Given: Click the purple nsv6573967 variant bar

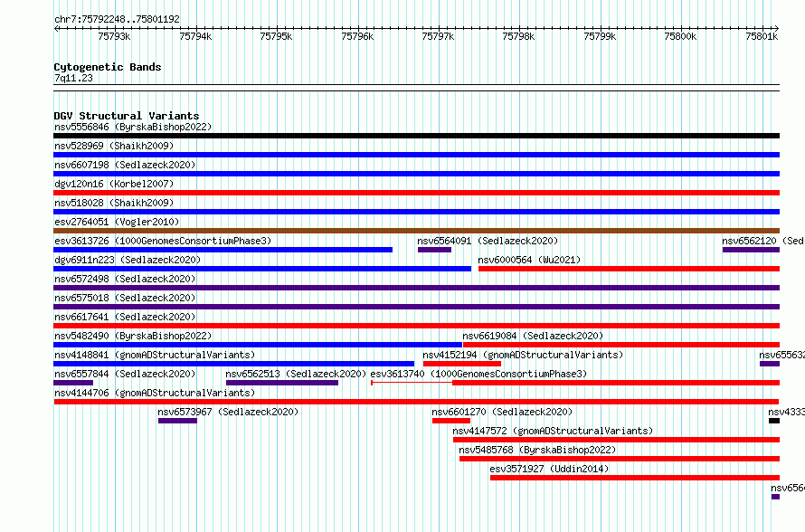Looking at the screenshot, I should pos(177,421).
